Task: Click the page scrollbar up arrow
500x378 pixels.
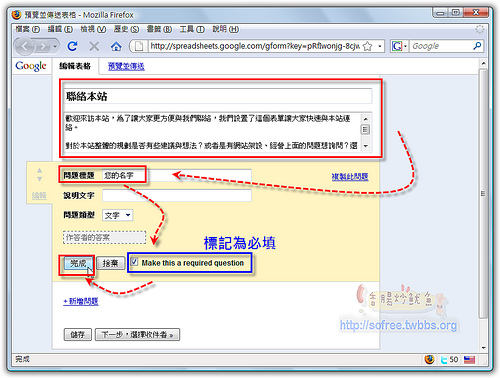Action: (483, 63)
